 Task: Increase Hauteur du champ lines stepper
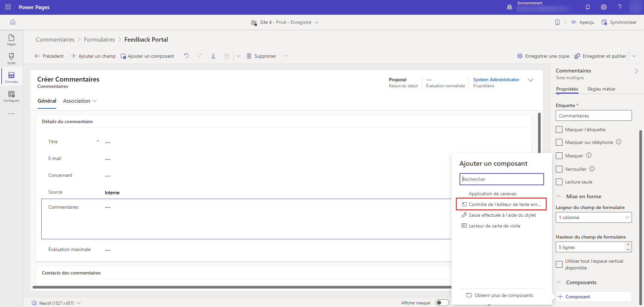[628, 245]
